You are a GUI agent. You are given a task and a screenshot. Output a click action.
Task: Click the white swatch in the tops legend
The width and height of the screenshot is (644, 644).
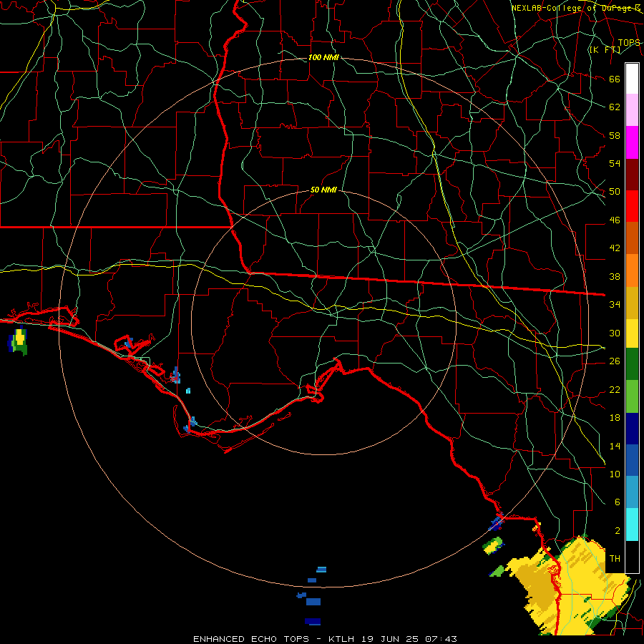632,79
